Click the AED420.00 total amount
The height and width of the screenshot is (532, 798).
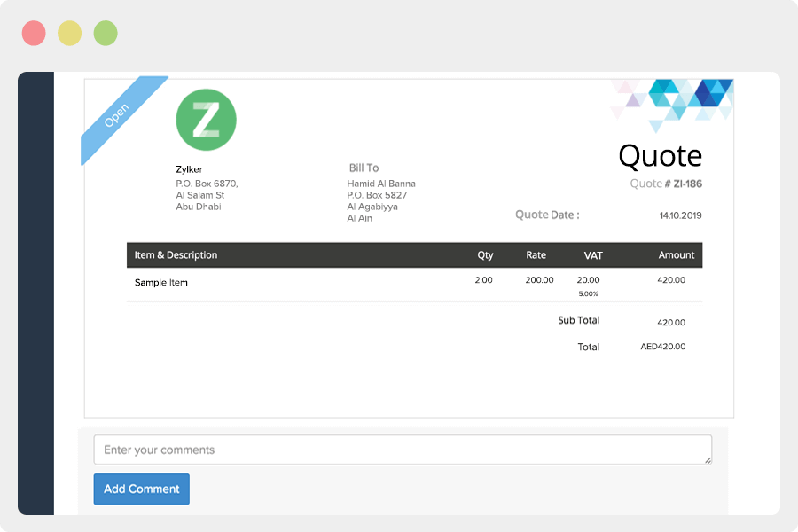[x=665, y=347]
